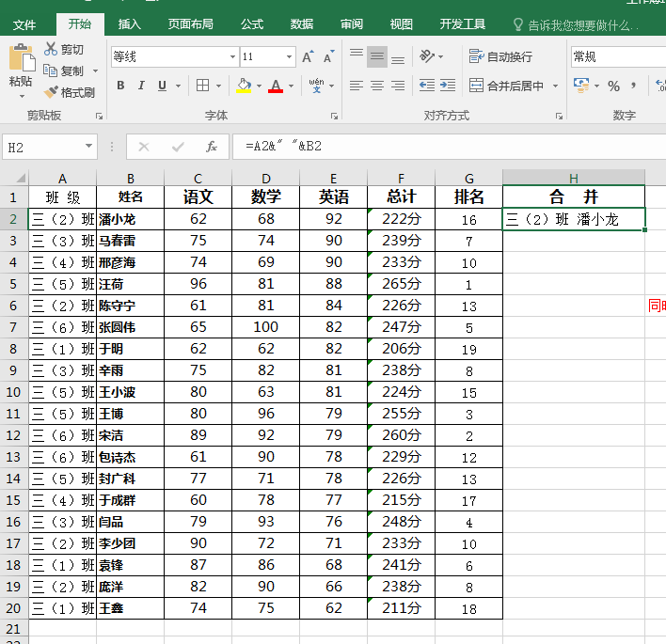Click the Select All corner triangle
This screenshot has height=644, width=666.
[20, 178]
